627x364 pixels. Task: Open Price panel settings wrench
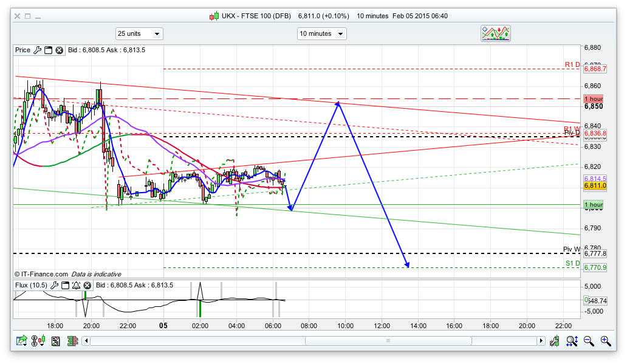click(37, 50)
